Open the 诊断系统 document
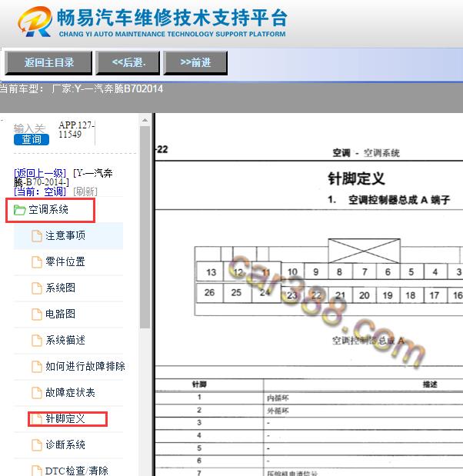The image size is (463, 476). pyautogui.click(x=65, y=444)
